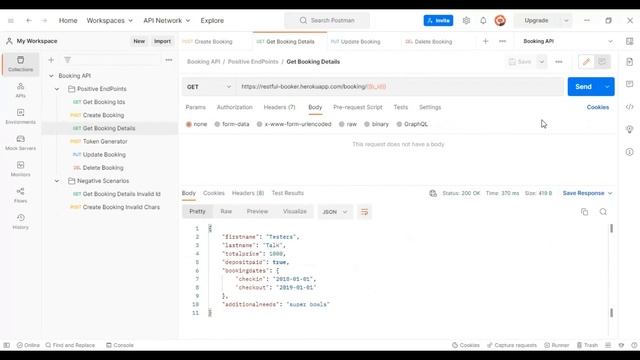Open the GET method dropdown

pyautogui.click(x=209, y=87)
